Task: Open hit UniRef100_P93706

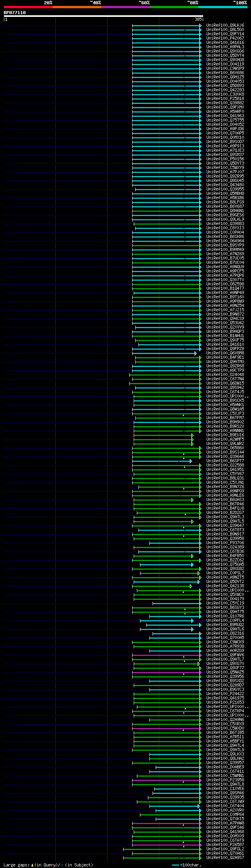Action: click(x=225, y=543)
